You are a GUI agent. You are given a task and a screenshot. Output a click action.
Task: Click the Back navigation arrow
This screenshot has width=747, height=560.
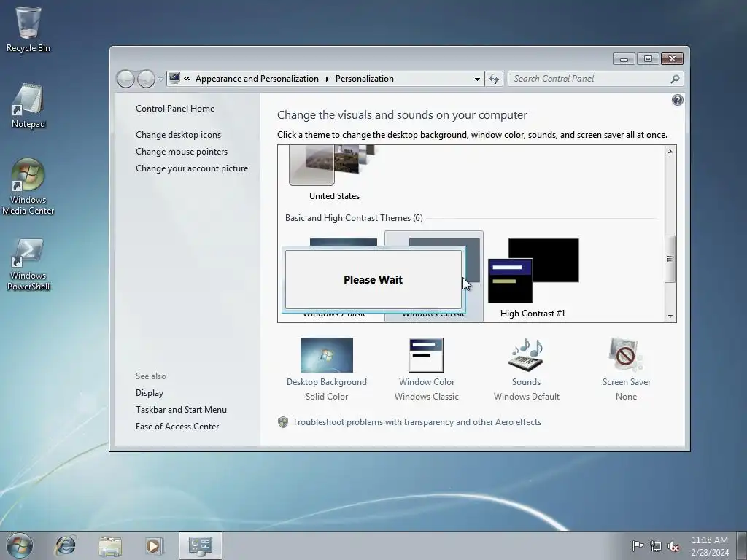[125, 79]
